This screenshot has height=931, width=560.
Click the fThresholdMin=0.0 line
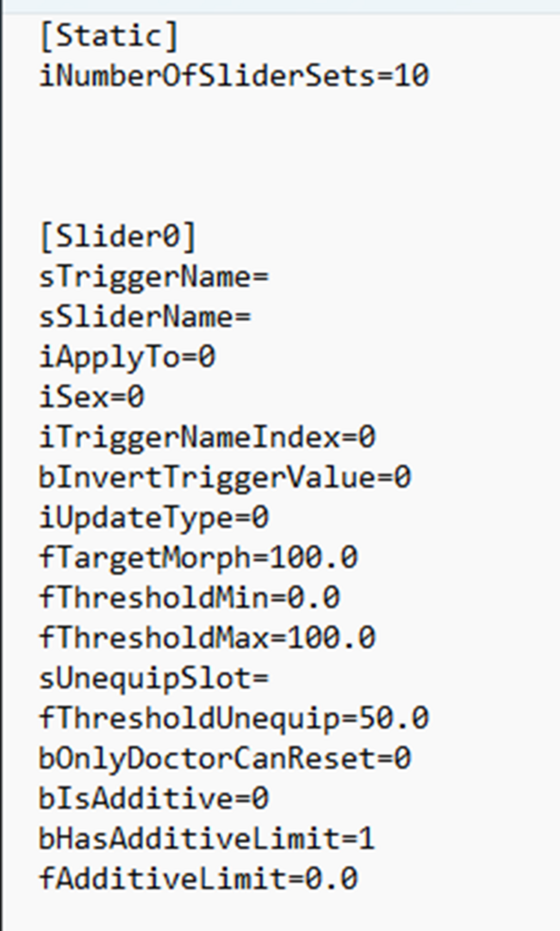190,598
